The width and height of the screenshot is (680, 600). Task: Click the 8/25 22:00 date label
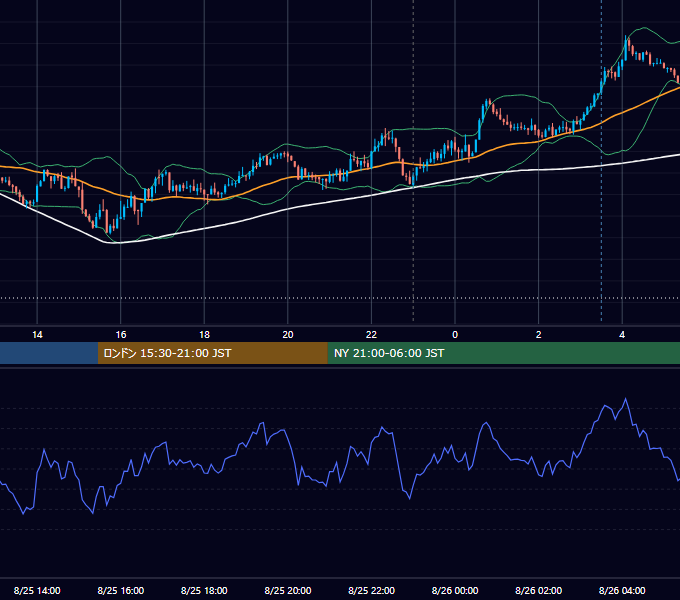click(372, 590)
